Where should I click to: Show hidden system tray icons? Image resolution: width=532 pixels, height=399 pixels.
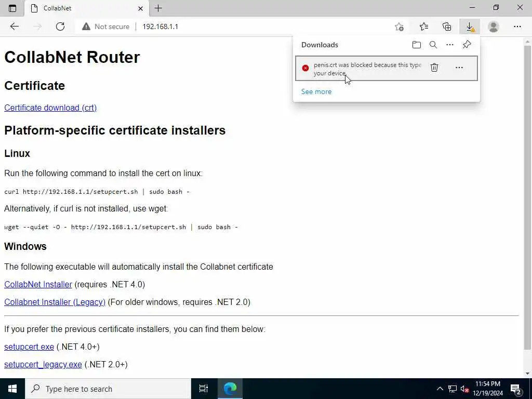[x=440, y=389]
